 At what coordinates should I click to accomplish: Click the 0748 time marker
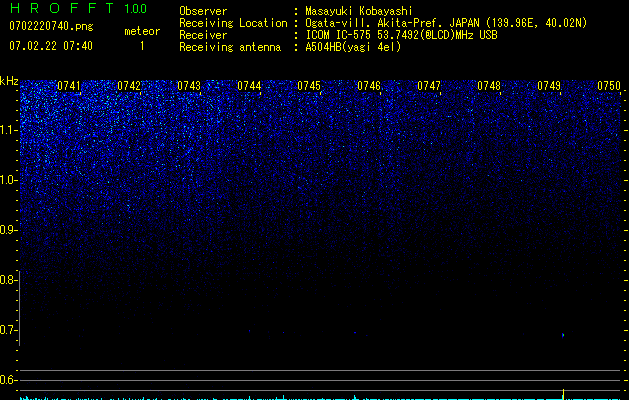(489, 86)
